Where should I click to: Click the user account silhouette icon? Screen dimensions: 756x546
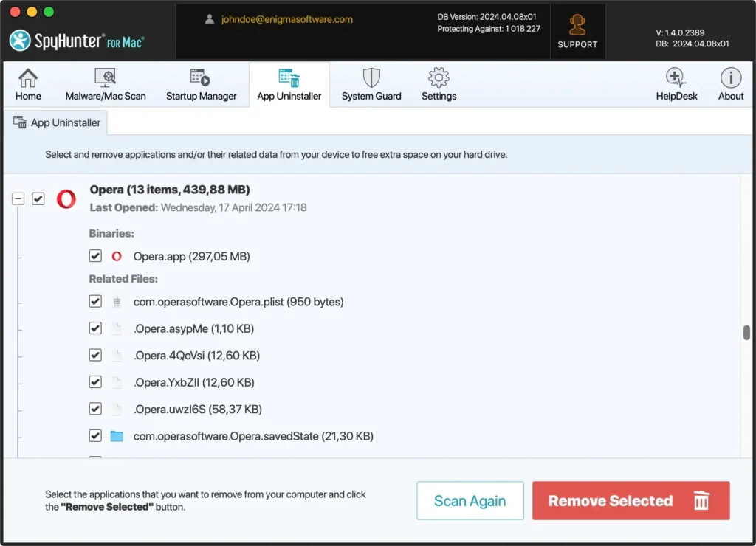[209, 19]
